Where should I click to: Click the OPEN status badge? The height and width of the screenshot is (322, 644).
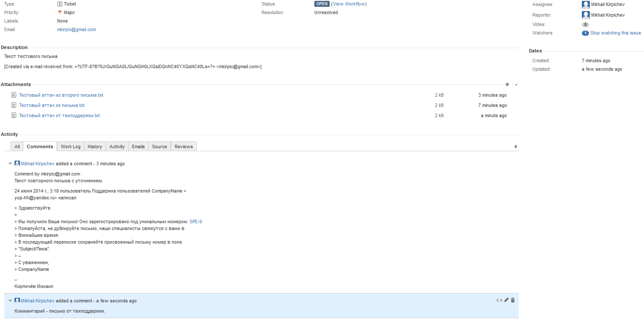[322, 4]
